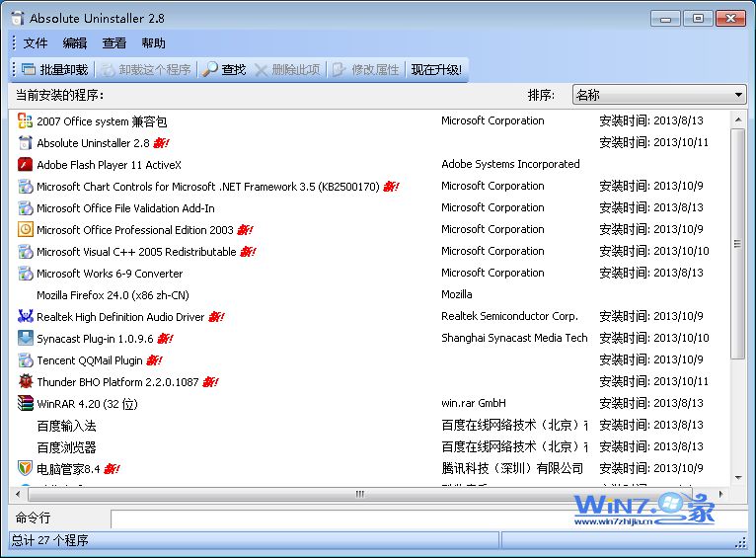
Task: Select the Mozilla Firefox 24.0 (x86 zh-CN) row
Action: pyautogui.click(x=369, y=294)
